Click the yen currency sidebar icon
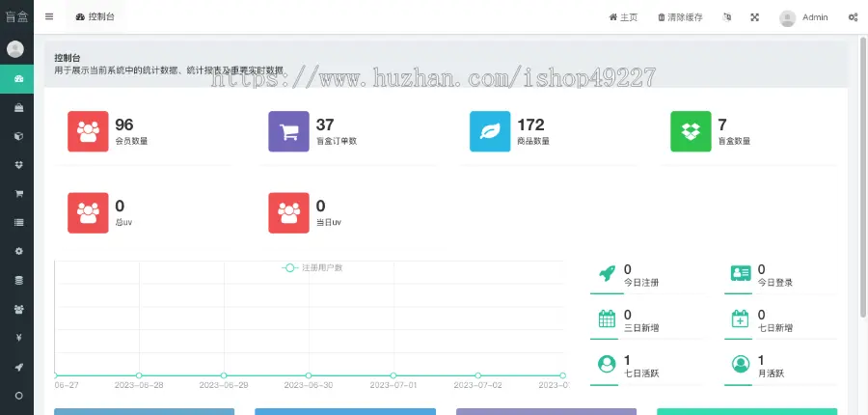The height and width of the screenshot is (415, 868). tap(16, 338)
